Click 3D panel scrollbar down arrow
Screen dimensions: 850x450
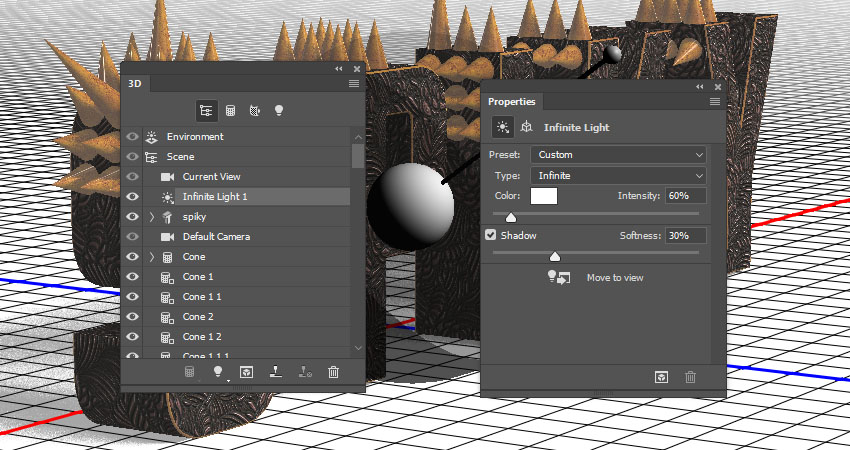tap(358, 348)
